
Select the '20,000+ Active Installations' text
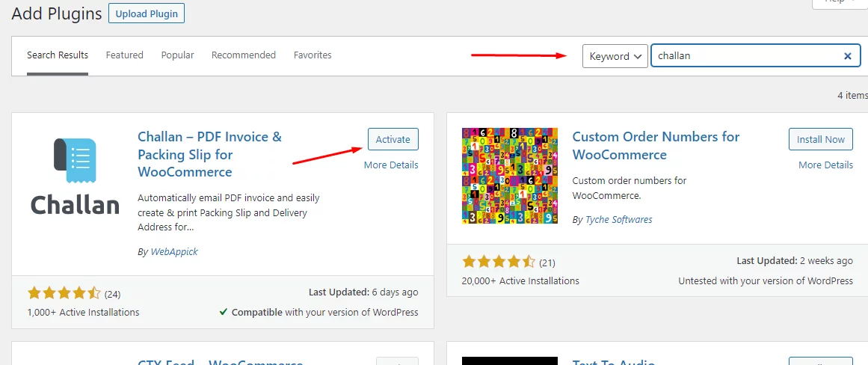coord(520,280)
